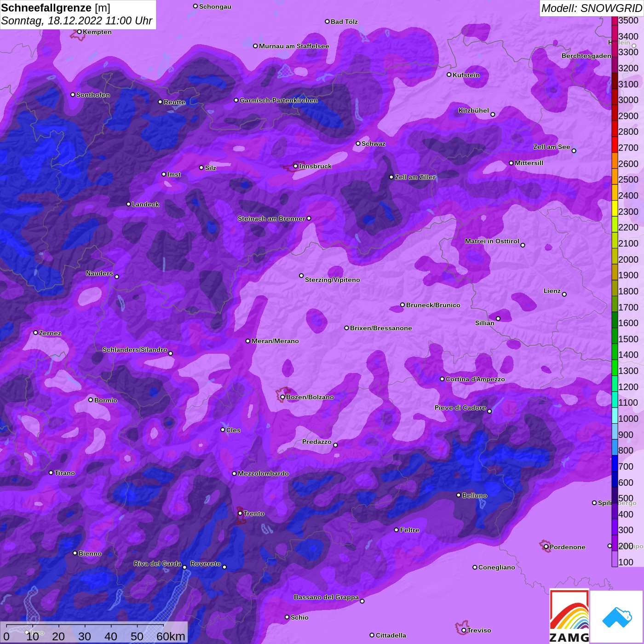Click the Mittersill location dot

[511, 163]
